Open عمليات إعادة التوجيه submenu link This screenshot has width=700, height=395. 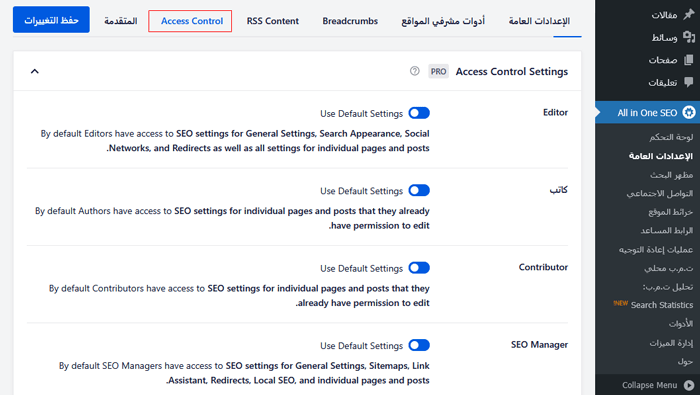click(x=656, y=249)
